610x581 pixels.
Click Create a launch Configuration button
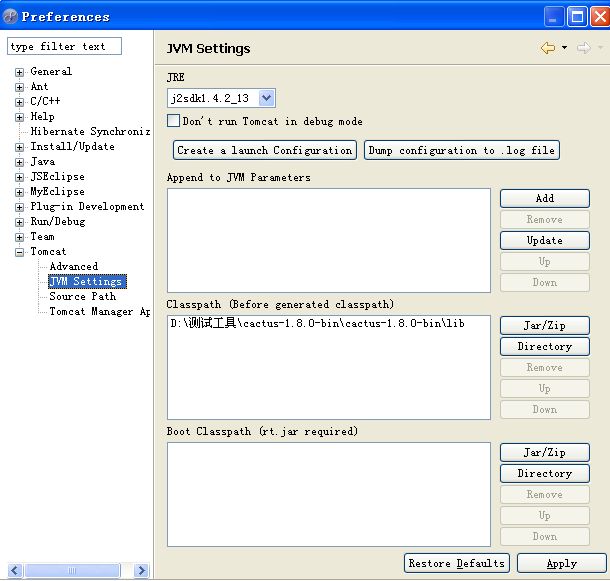pyautogui.click(x=265, y=150)
